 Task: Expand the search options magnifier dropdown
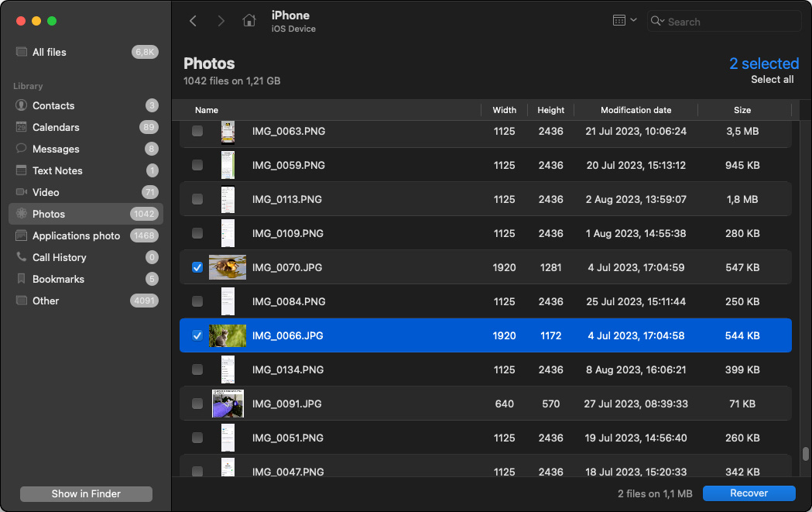point(658,21)
